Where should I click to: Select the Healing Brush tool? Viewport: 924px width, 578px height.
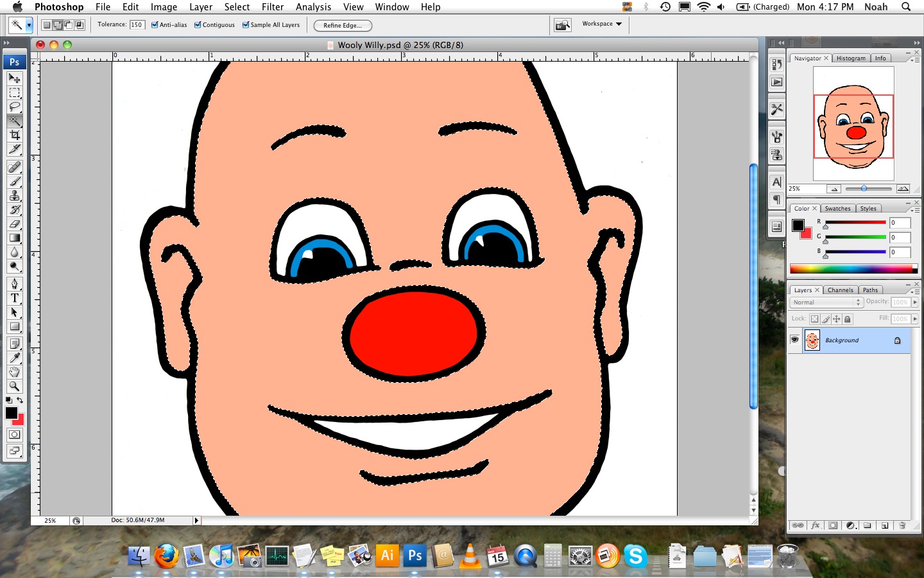click(x=14, y=168)
